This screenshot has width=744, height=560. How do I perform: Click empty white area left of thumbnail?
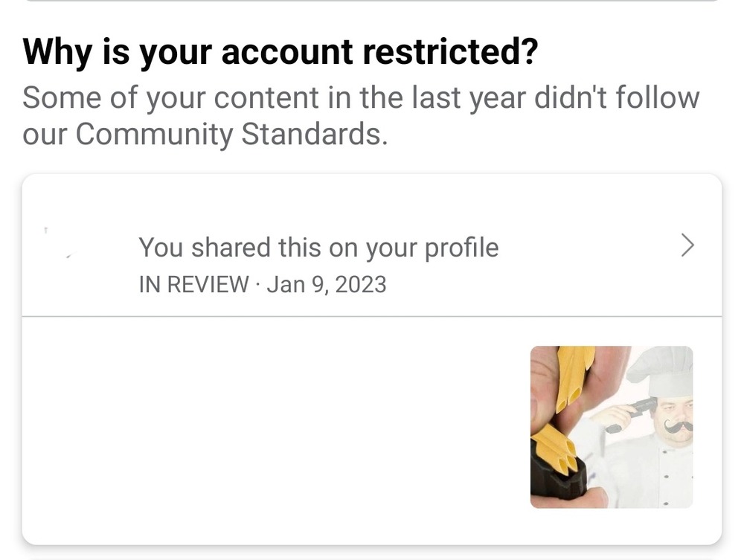(275, 428)
